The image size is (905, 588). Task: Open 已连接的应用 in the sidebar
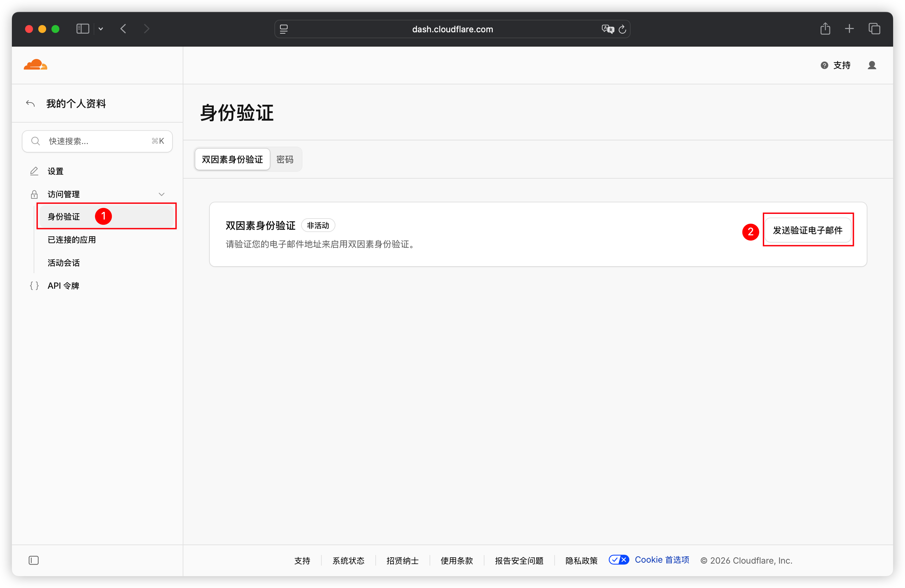coord(72,240)
